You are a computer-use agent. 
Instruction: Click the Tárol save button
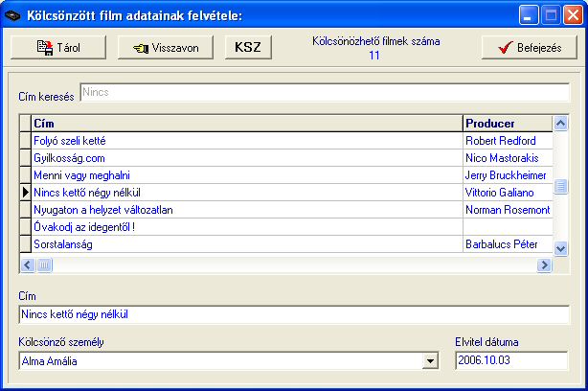click(x=58, y=47)
